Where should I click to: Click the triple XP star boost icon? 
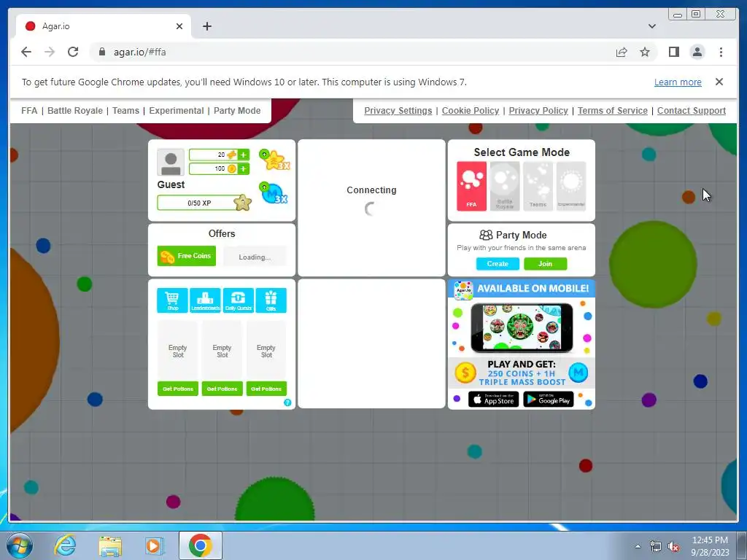tap(274, 160)
